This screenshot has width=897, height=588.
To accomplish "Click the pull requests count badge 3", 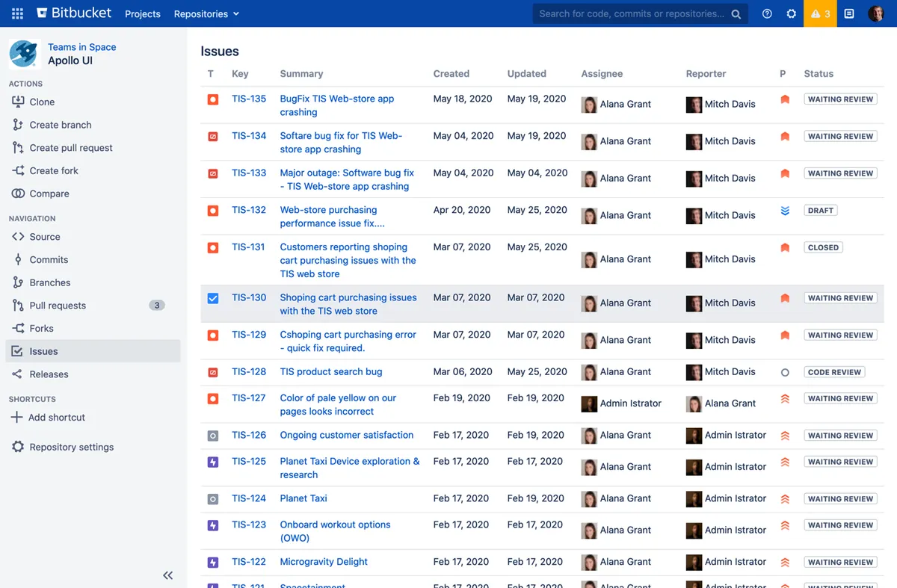I will [157, 306].
